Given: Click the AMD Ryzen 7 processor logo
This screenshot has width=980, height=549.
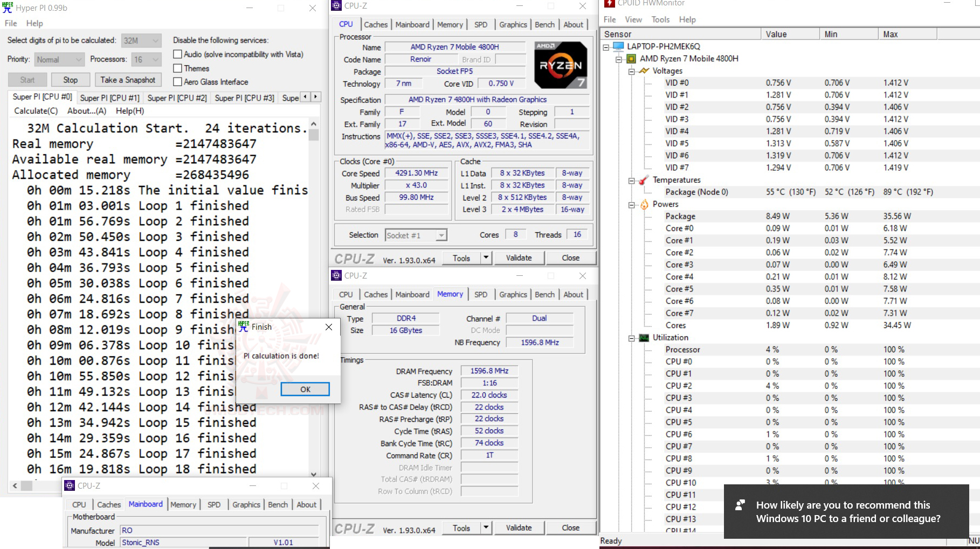Looking at the screenshot, I should [561, 65].
